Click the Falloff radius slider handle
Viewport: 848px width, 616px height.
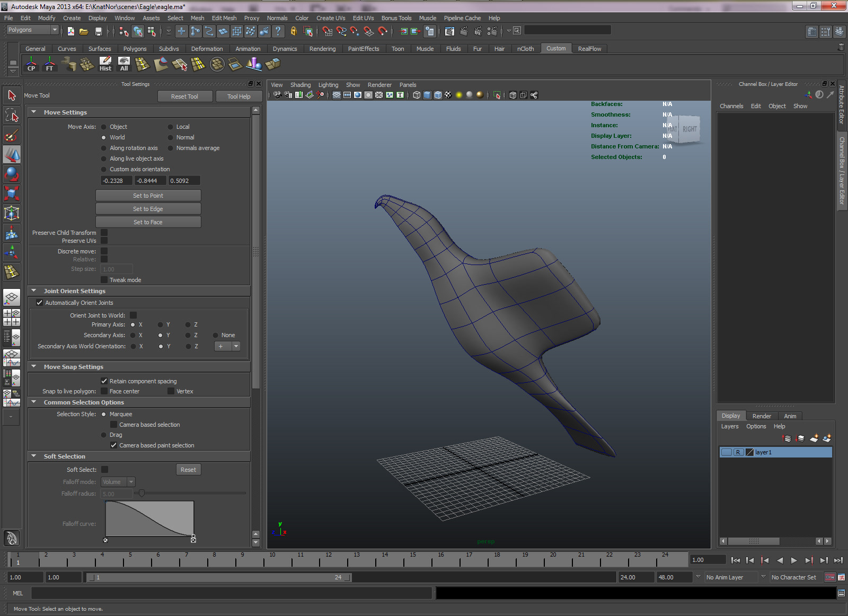point(141,494)
